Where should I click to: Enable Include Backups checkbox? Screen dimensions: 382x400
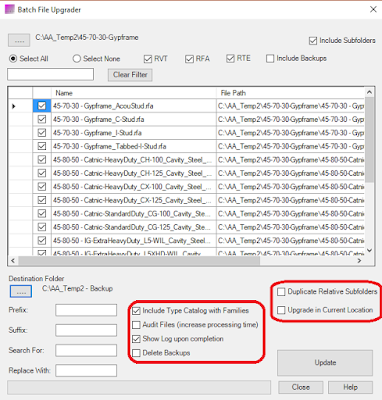pyautogui.click(x=270, y=59)
